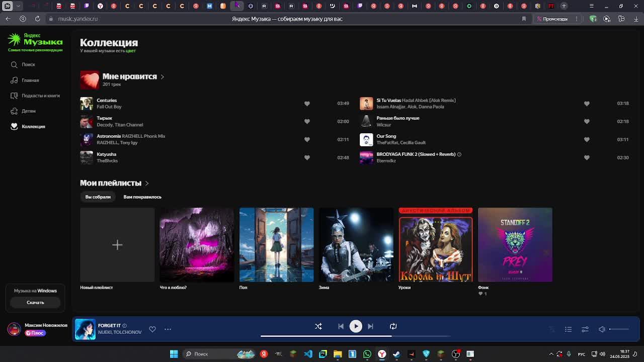Unlike the track Our Song
644x362 pixels.
point(587,139)
